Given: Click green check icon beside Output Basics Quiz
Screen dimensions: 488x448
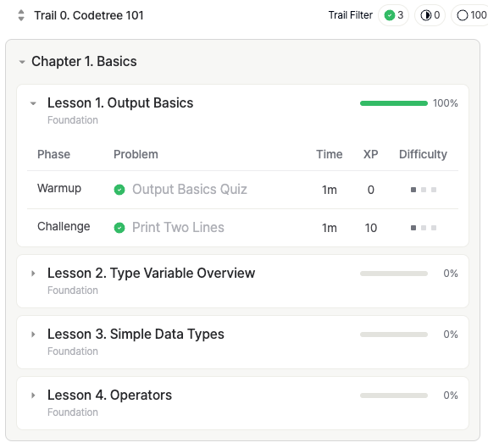Looking at the screenshot, I should point(119,190).
